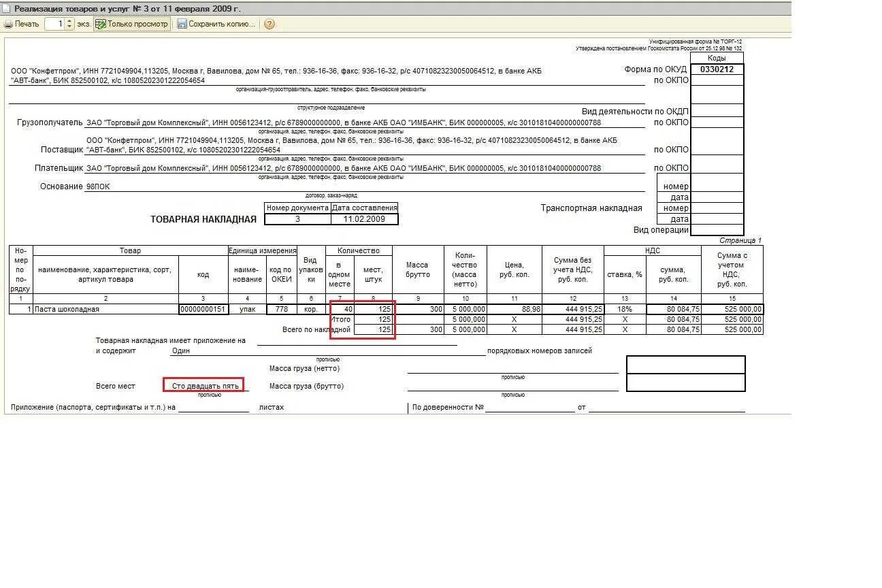This screenshot has width=882, height=588.
Task: Click the date cell 11.02.2009
Action: (x=364, y=219)
